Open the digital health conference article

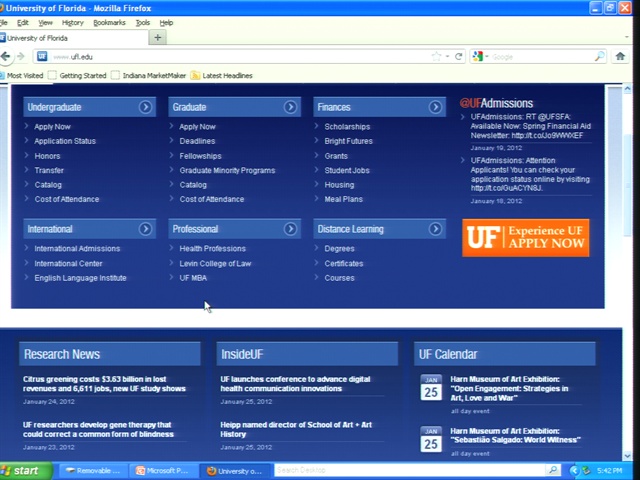click(x=296, y=384)
